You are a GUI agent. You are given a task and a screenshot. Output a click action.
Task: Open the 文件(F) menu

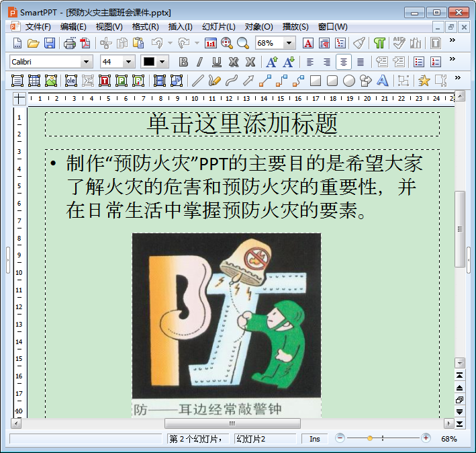tap(38, 27)
